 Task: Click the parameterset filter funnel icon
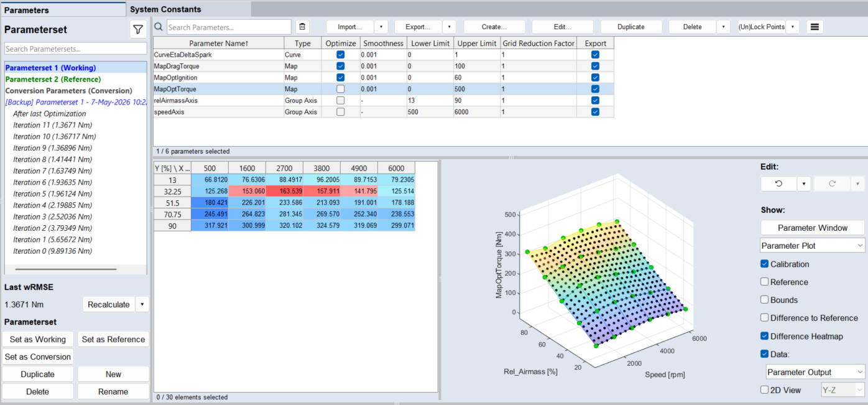tap(138, 29)
